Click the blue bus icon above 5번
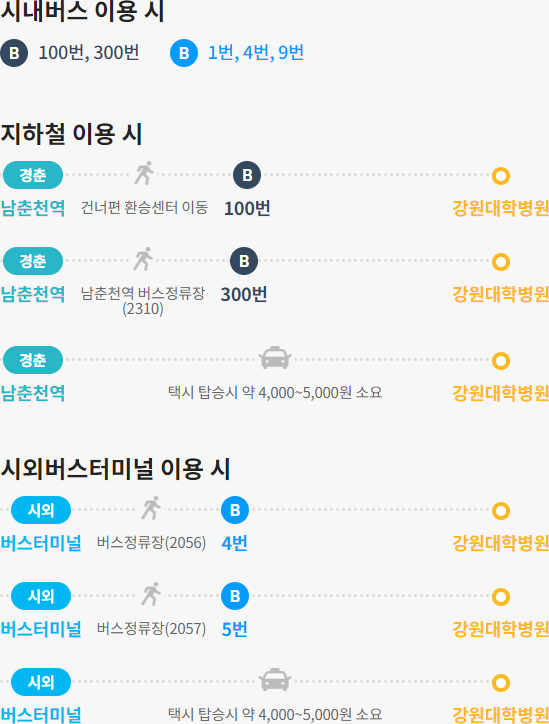549x724 pixels. tap(235, 596)
